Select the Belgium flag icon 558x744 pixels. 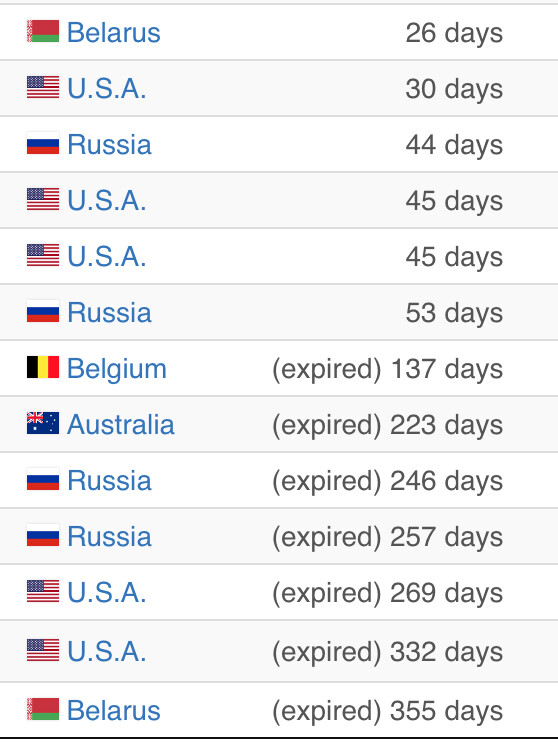[43, 367]
